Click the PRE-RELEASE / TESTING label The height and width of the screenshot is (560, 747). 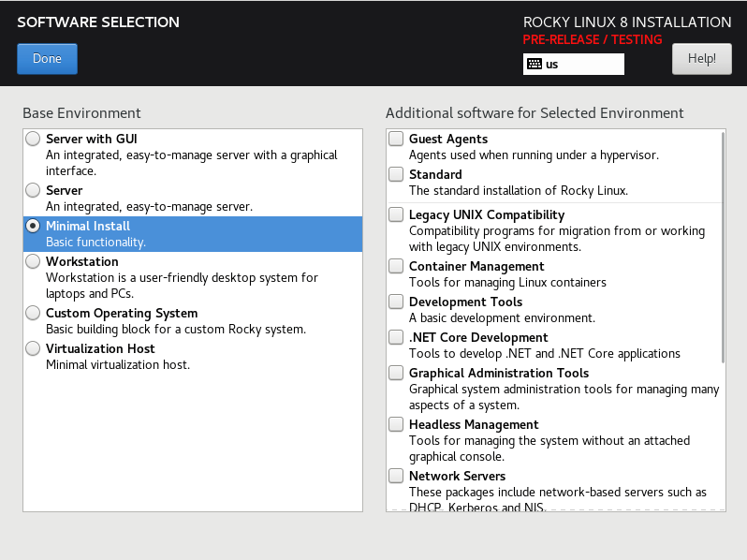[593, 39]
